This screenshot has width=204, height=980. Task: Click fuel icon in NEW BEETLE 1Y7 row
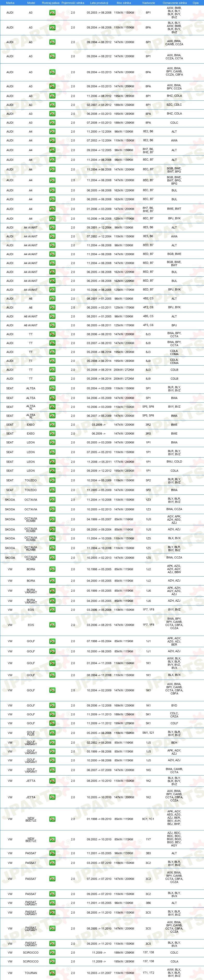[52, 839]
